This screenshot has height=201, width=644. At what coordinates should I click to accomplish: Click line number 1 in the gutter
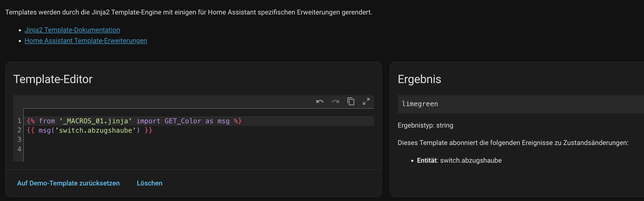click(19, 121)
